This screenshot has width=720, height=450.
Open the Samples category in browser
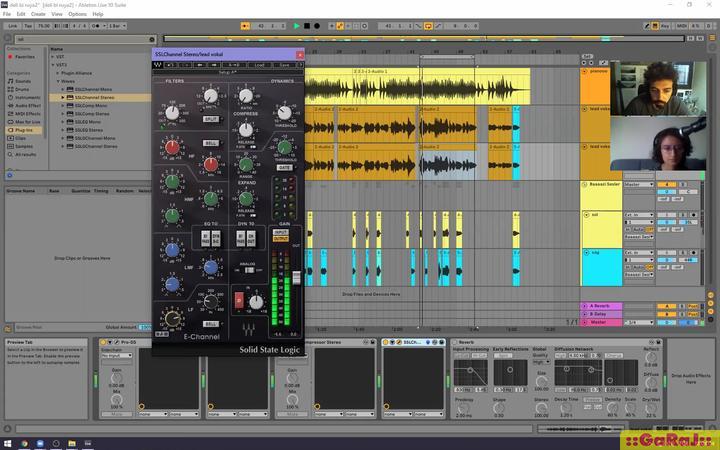coord(21,146)
